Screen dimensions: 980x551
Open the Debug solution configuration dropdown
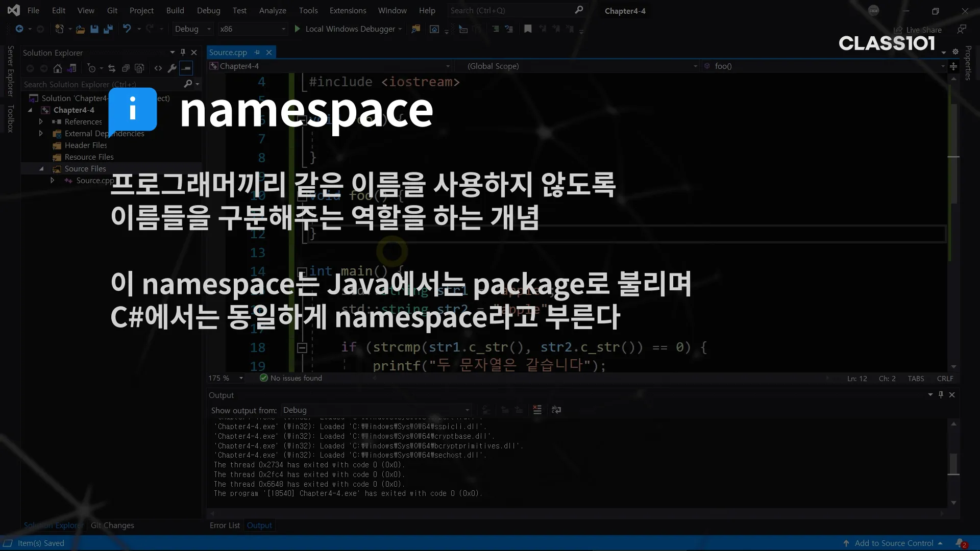coord(193,29)
